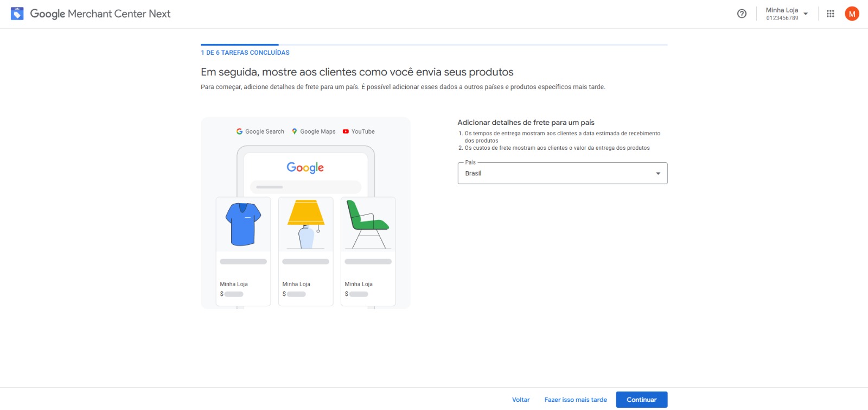The width and height of the screenshot is (868, 410).
Task: Click the blue shirt product image
Action: coord(243,224)
